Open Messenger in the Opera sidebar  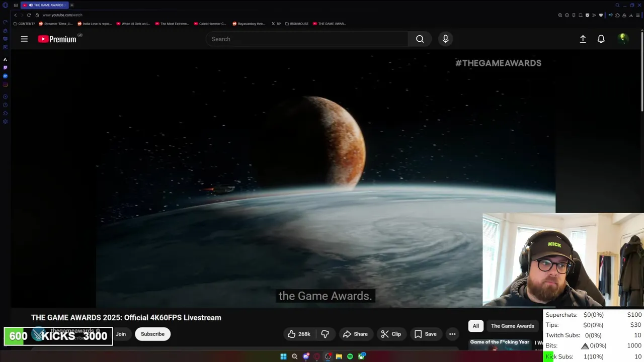[x=5, y=76]
